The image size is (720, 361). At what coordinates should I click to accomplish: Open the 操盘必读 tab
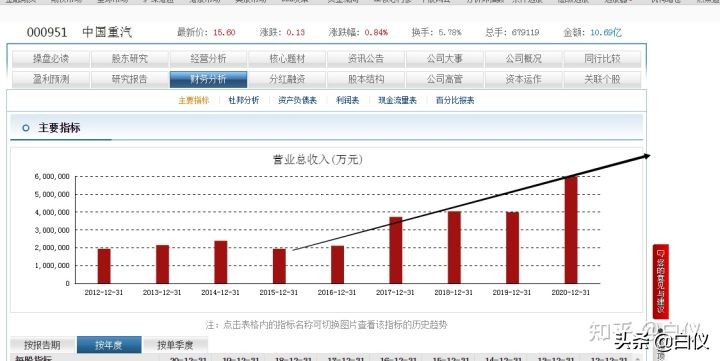51,59
